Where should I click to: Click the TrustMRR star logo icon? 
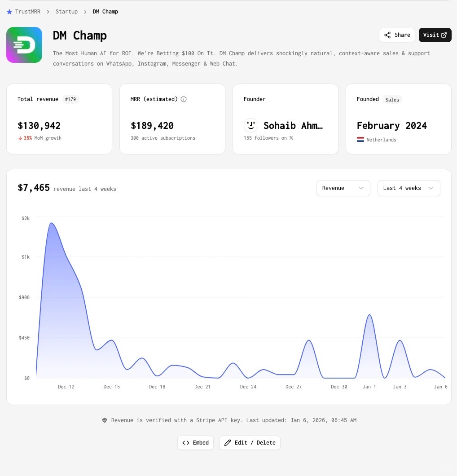pos(9,12)
